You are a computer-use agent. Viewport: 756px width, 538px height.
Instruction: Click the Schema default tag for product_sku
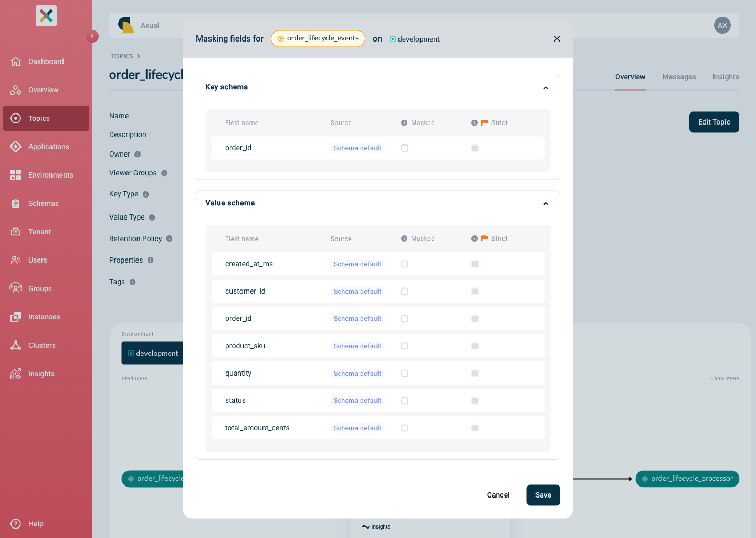pyautogui.click(x=358, y=346)
